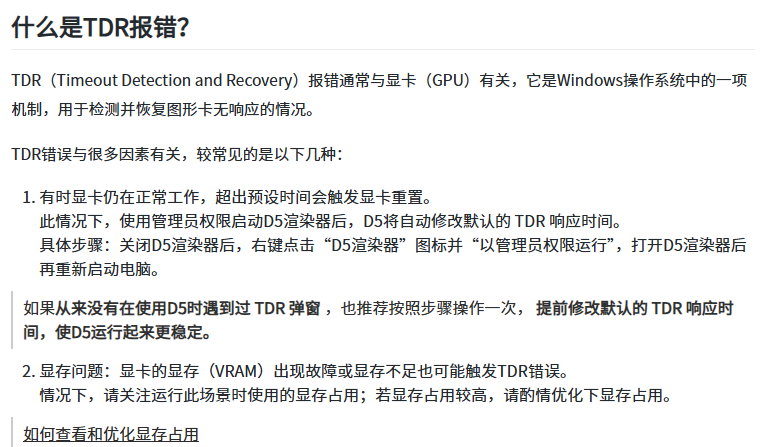Click the text 请酌情优化下显存占用

click(589, 395)
